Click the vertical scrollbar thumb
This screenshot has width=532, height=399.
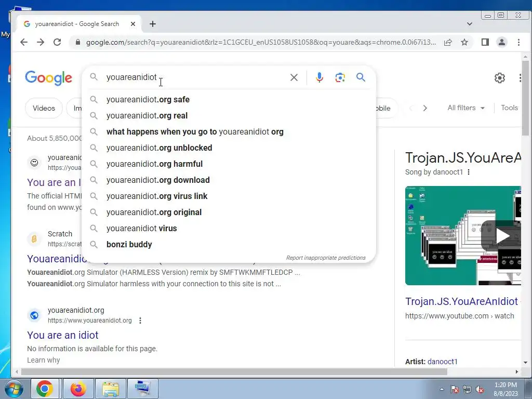(x=525, y=98)
